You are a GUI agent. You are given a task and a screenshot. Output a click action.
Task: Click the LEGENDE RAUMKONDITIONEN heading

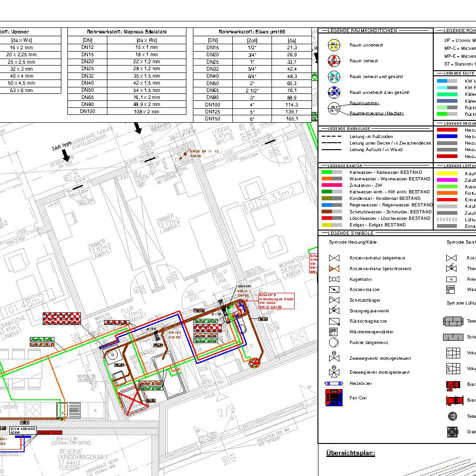click(x=363, y=31)
